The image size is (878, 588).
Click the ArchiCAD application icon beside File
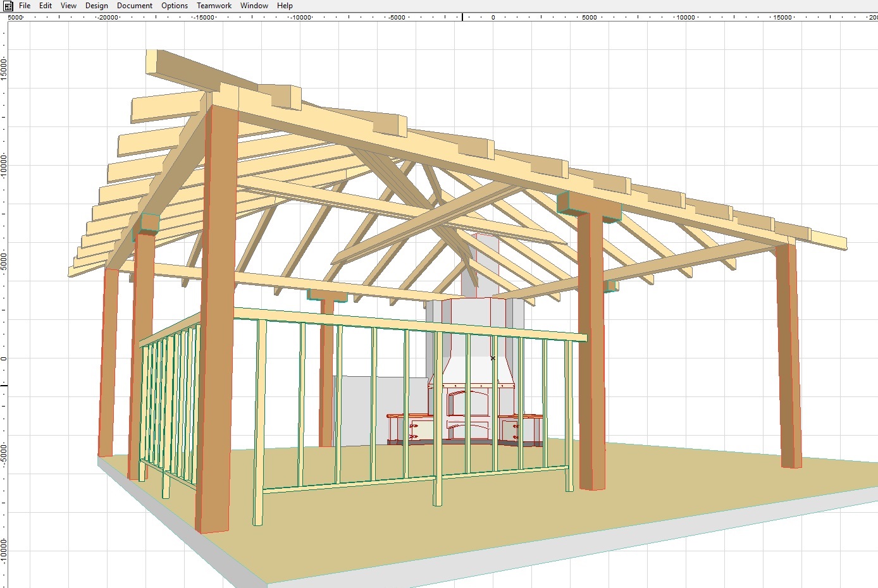[x=8, y=6]
